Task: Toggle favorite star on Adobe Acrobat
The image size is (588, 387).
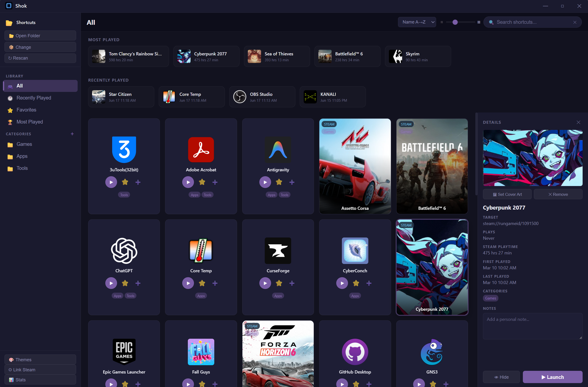Action: [x=202, y=182]
